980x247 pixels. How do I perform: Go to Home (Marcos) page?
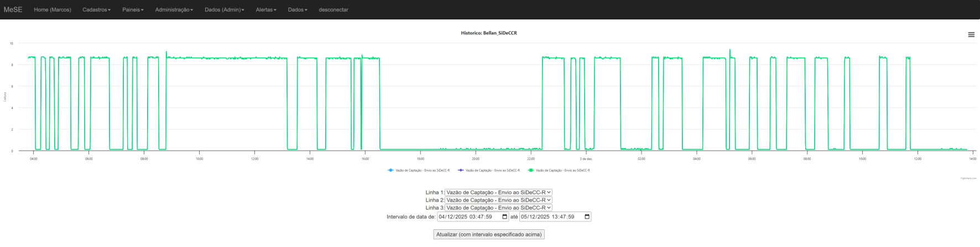[x=53, y=10]
